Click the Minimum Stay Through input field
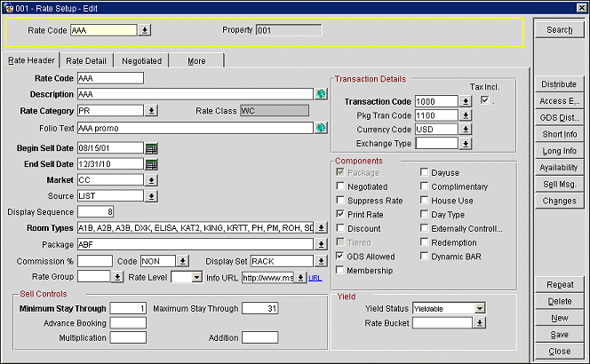 (128, 309)
